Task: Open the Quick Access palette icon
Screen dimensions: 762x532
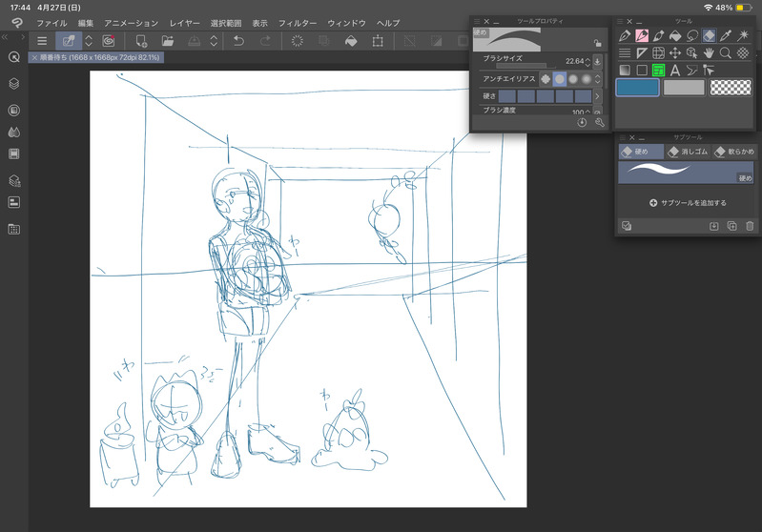Action: tap(14, 57)
